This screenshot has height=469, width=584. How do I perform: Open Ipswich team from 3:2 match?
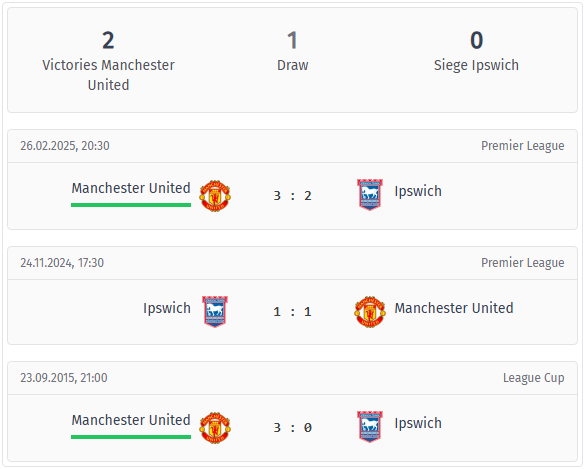[x=418, y=191]
